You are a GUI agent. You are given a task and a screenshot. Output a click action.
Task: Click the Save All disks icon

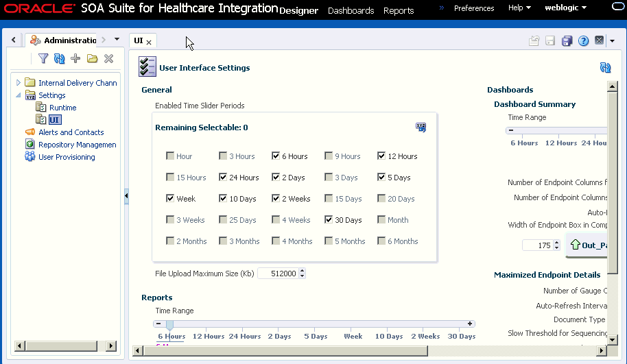(x=567, y=40)
